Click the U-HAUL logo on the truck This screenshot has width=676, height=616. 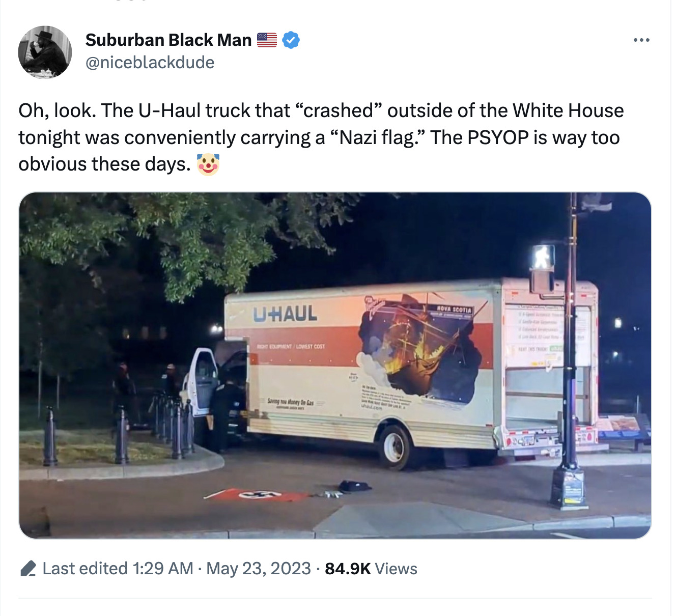[x=285, y=314]
